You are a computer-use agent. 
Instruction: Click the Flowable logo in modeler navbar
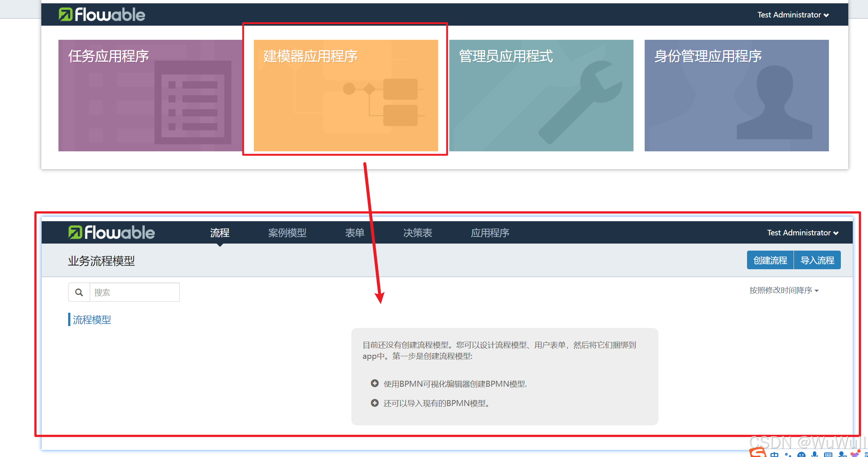tap(111, 232)
